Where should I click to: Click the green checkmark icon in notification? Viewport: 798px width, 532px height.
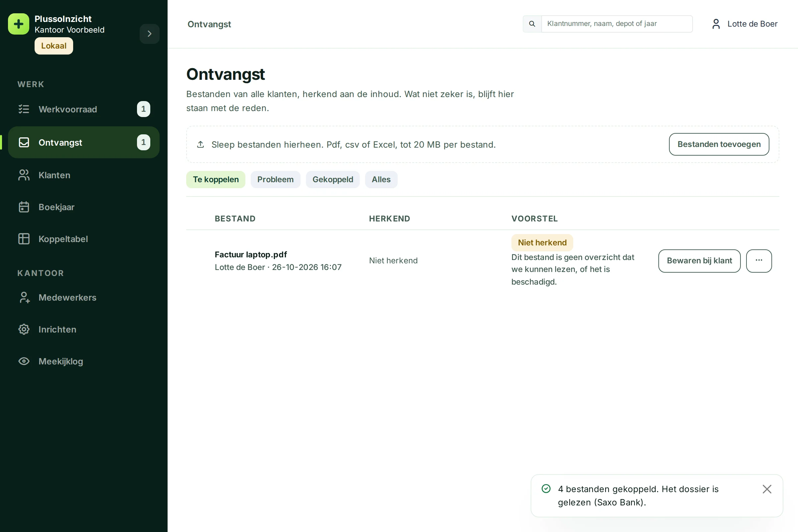pyautogui.click(x=546, y=488)
